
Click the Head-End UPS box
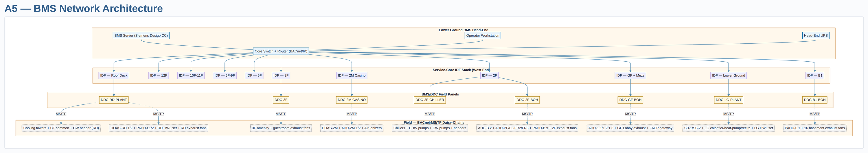point(815,35)
